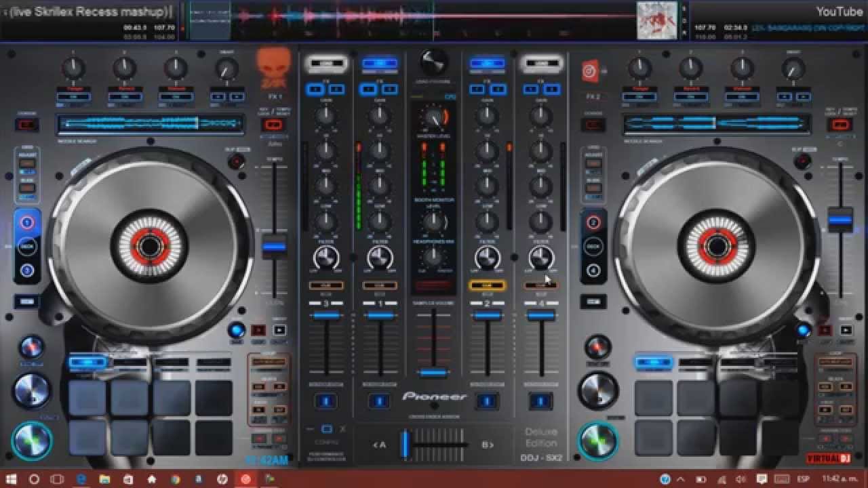Viewport: 868px width, 488px height.
Task: Toggle headphone cue on mixer channel 4
Action: click(x=540, y=285)
